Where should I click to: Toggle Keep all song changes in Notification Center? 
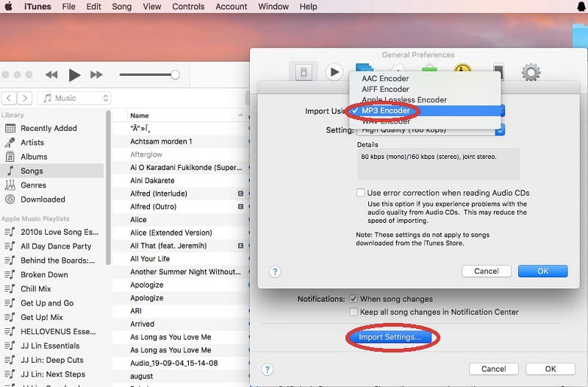click(x=354, y=312)
